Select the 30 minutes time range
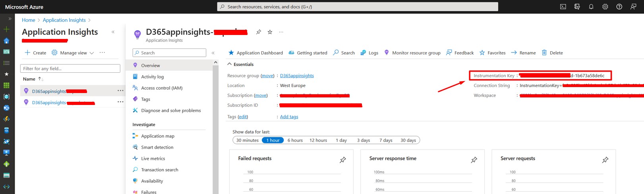Image resolution: width=644 pixels, height=194 pixels. coord(247,140)
